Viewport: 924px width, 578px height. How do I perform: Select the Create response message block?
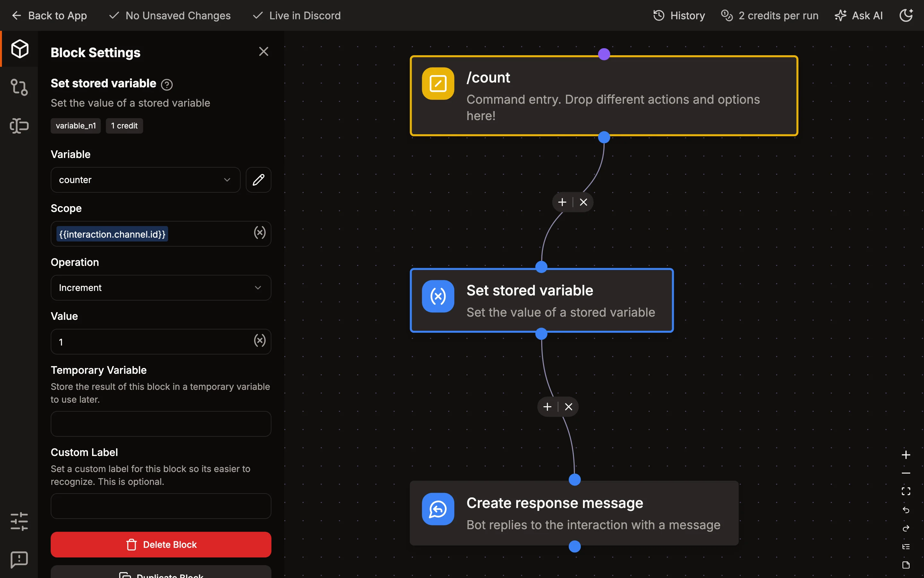(x=574, y=513)
